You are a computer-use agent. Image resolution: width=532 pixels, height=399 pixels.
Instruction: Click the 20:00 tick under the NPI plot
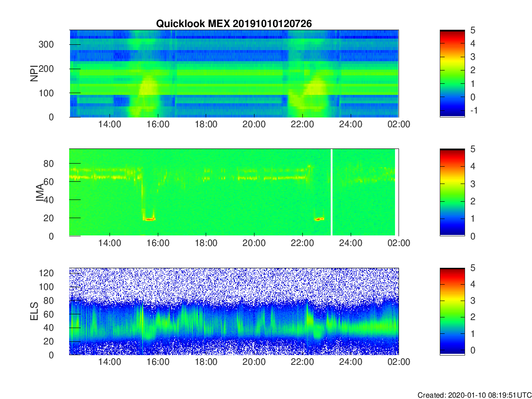point(254,125)
